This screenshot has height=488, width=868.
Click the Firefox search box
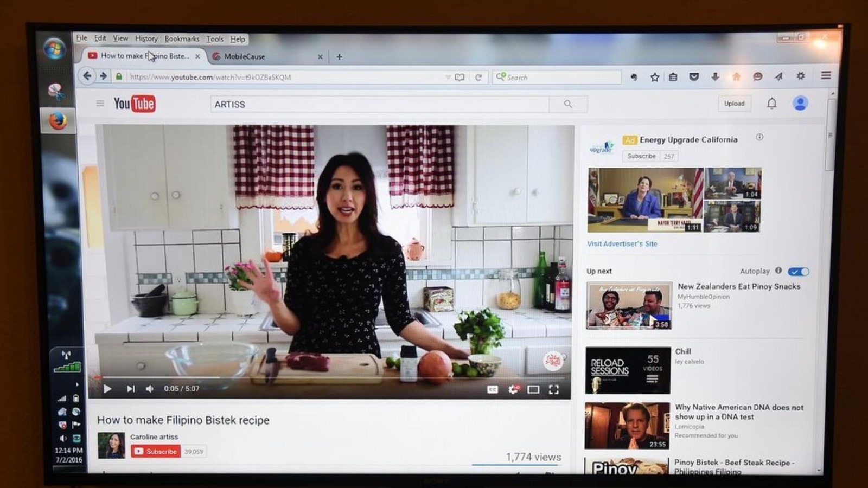(557, 78)
